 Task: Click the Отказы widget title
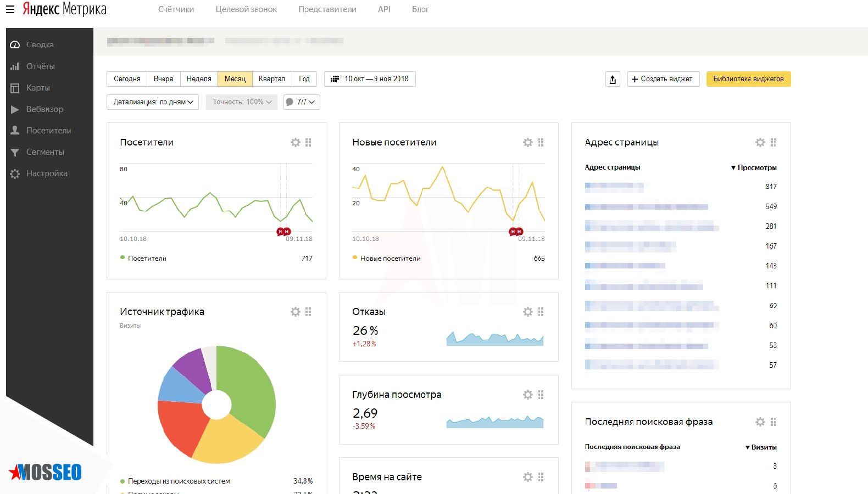[369, 312]
